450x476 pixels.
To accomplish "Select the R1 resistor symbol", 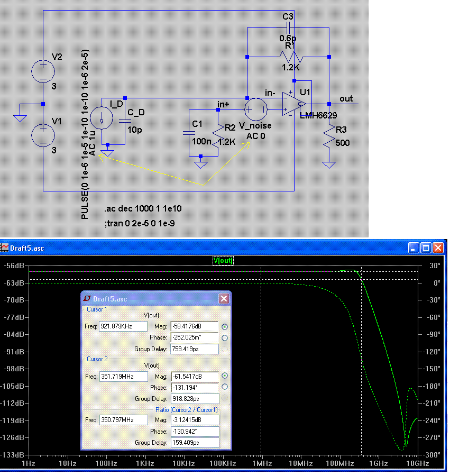I will click(x=291, y=57).
